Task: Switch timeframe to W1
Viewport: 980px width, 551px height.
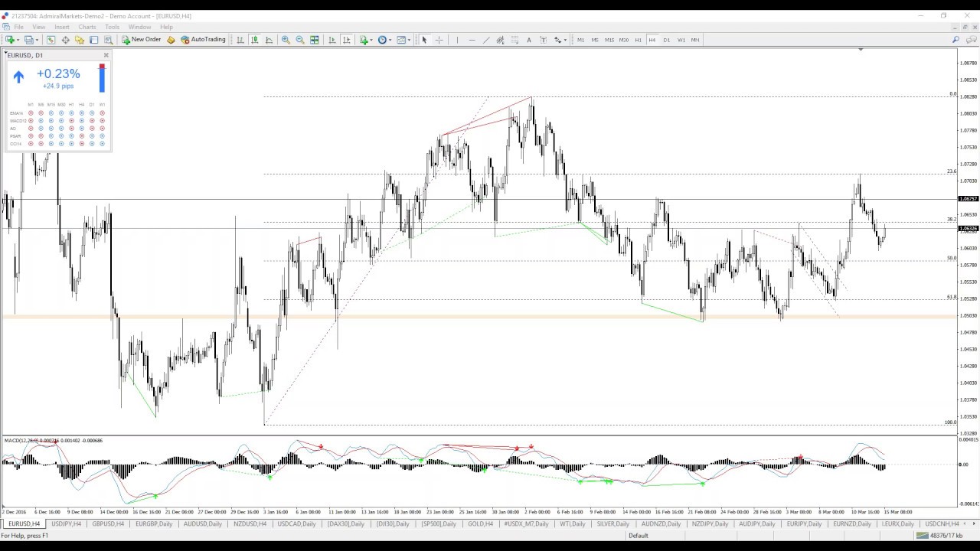Action: 681,40
